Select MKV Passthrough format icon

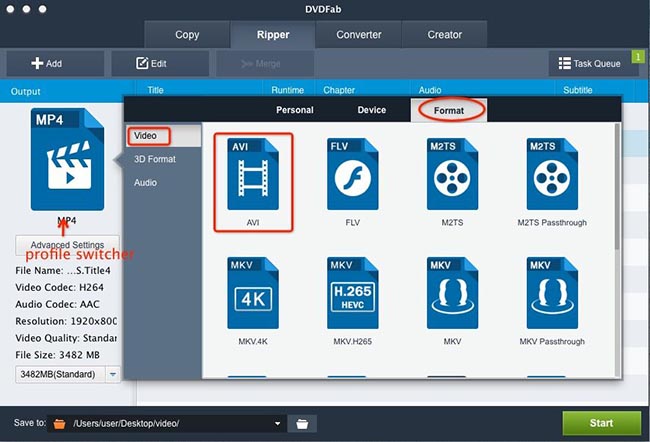(x=552, y=293)
